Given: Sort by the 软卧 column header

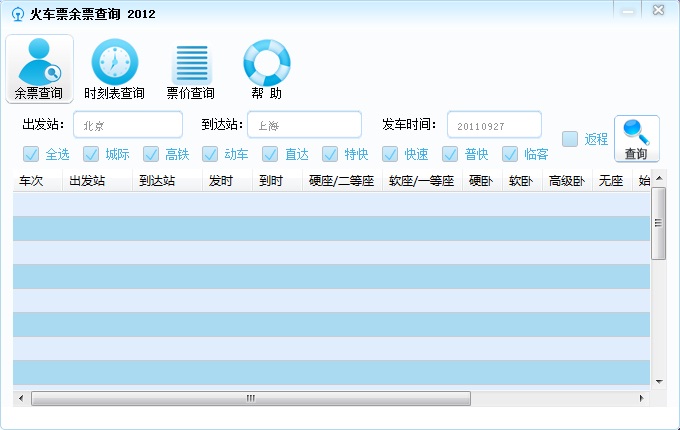Looking at the screenshot, I should click(x=522, y=181).
